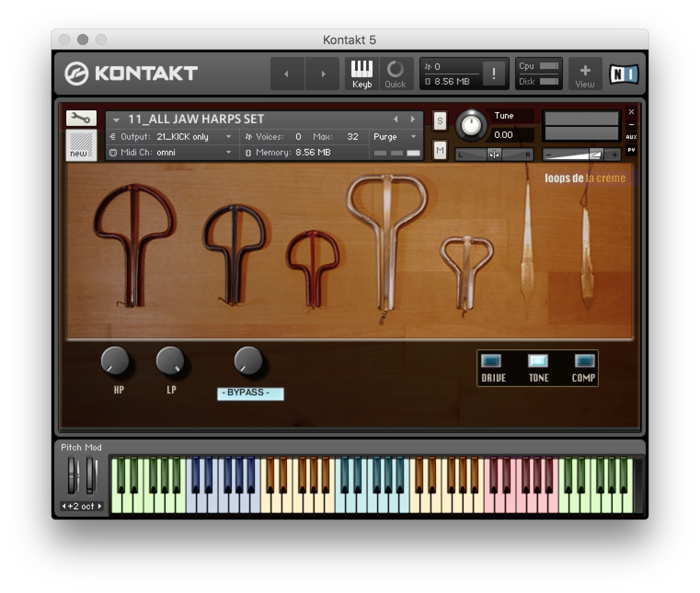Open the View options panel

585,73
